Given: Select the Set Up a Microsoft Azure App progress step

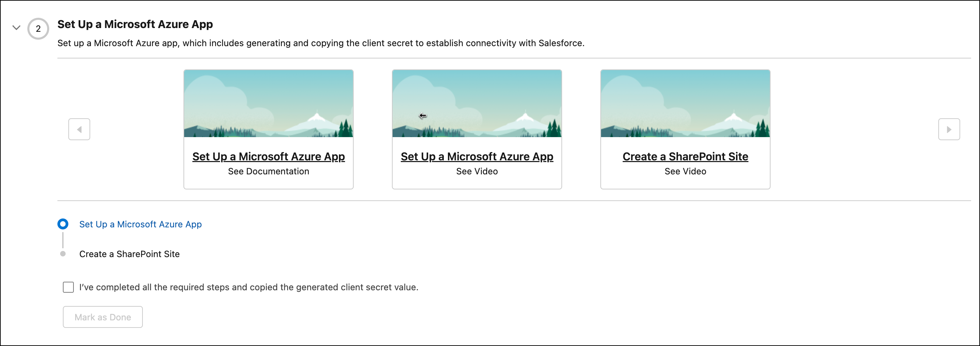Looking at the screenshot, I should click(x=63, y=224).
